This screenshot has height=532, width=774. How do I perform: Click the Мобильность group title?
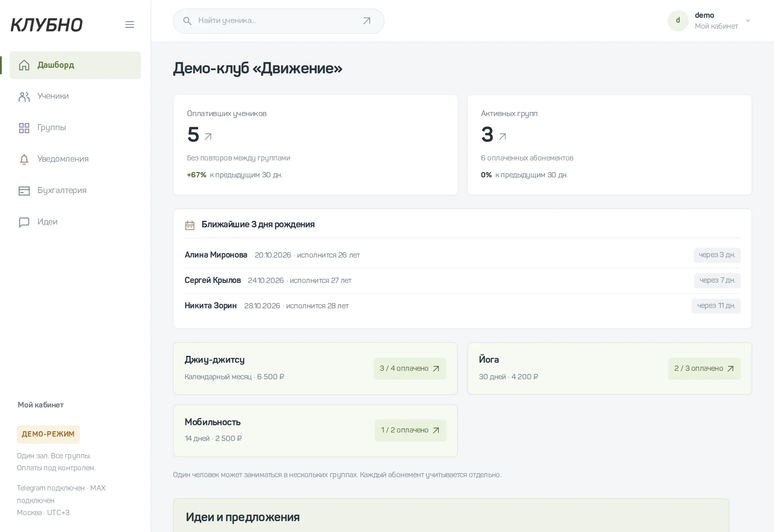pos(212,422)
